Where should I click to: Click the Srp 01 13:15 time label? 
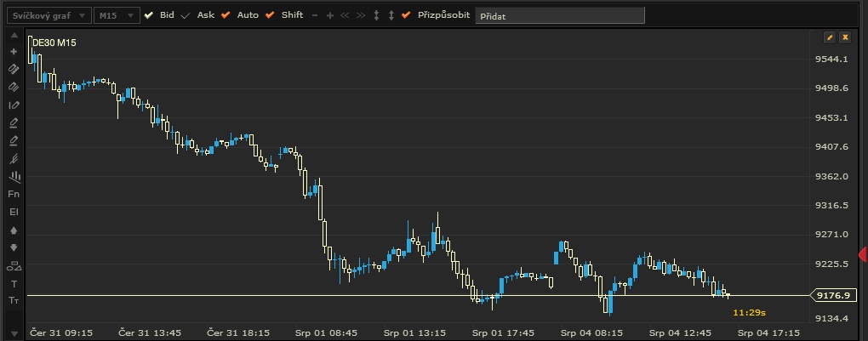(415, 332)
